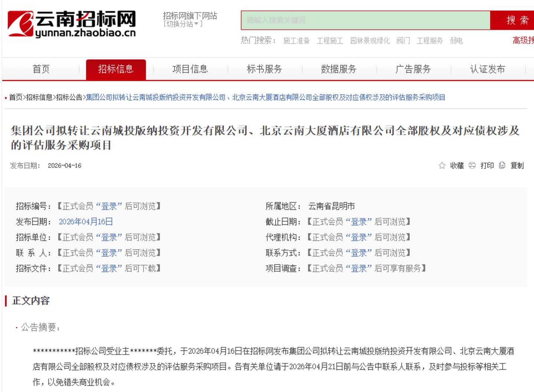Click 登录 link in 招标编号 row
Image resolution: width=534 pixels, height=392 pixels.
(109, 206)
